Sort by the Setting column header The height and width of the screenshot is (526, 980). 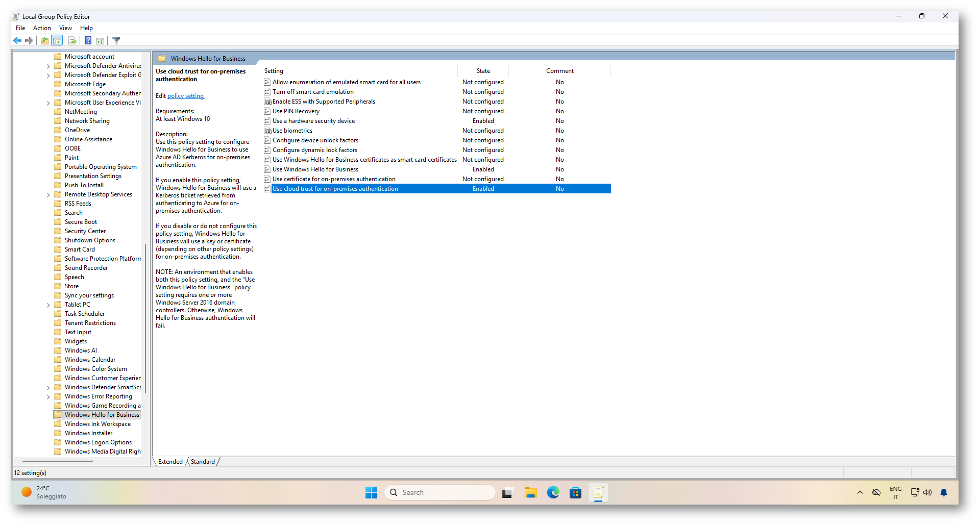click(x=360, y=71)
